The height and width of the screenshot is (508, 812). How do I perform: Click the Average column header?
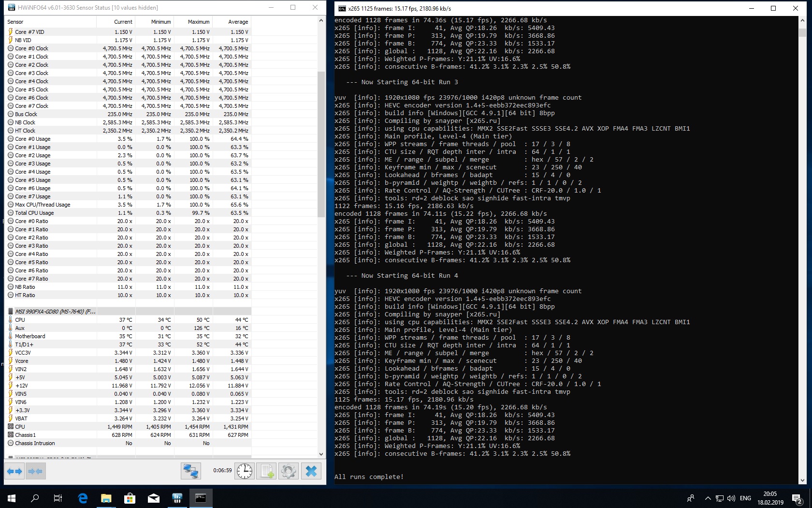click(x=238, y=22)
